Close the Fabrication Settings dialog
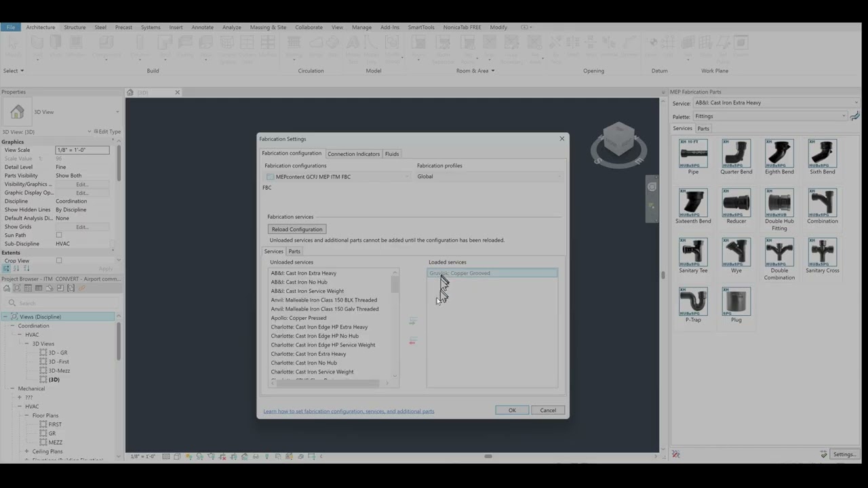This screenshot has height=488, width=868. (x=561, y=139)
